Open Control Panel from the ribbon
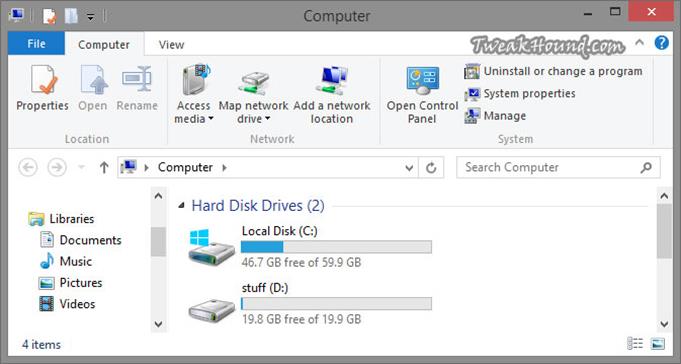 point(422,94)
